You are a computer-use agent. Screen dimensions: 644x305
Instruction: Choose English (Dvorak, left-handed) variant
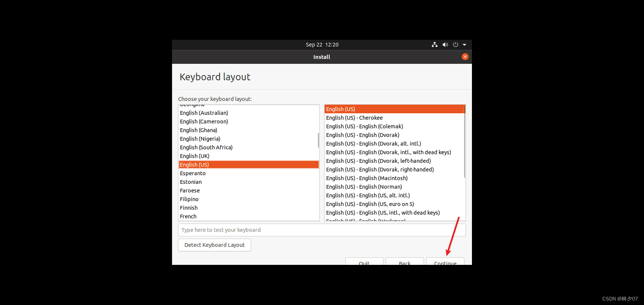[394, 161]
